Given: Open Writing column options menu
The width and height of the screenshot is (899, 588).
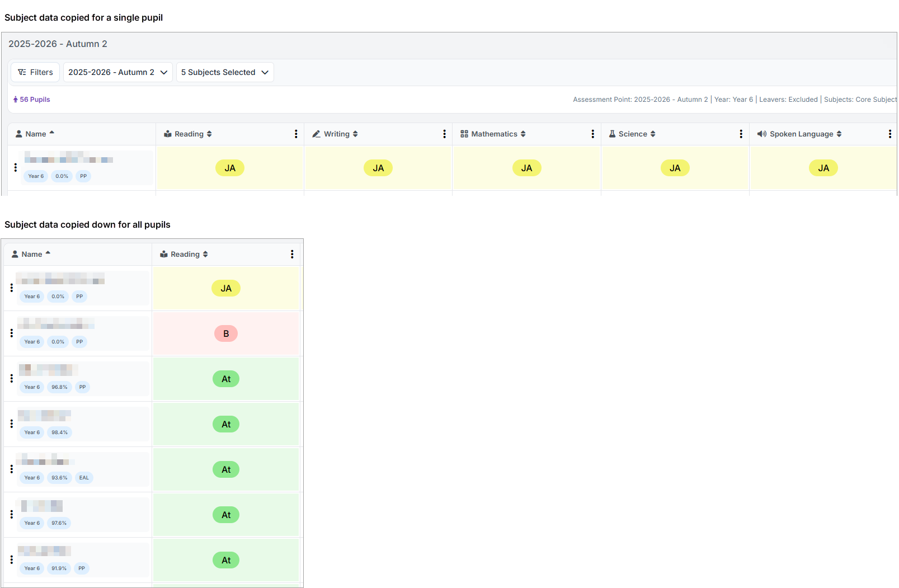Looking at the screenshot, I should (x=444, y=134).
